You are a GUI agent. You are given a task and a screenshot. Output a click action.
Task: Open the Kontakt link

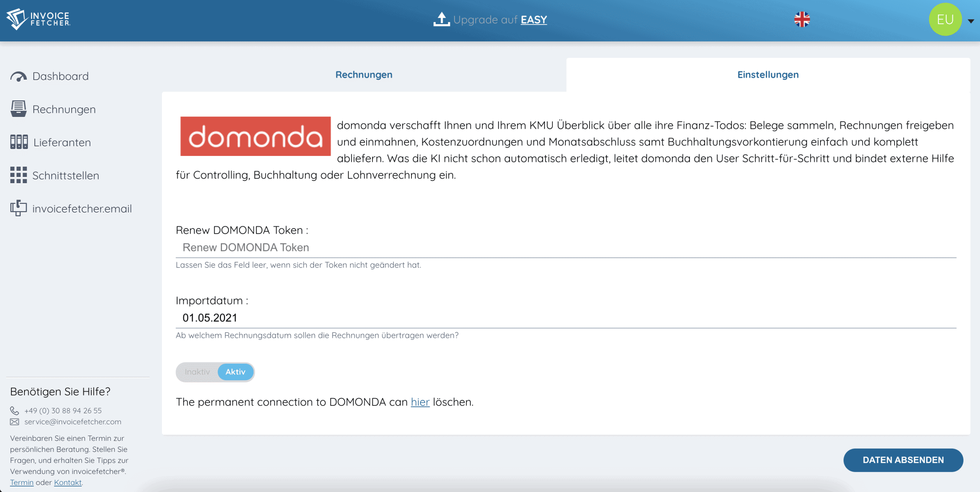[68, 482]
